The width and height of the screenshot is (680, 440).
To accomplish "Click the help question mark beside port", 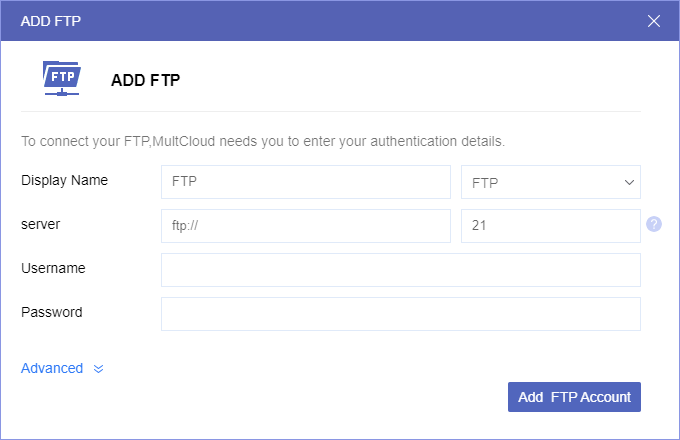I will [654, 224].
